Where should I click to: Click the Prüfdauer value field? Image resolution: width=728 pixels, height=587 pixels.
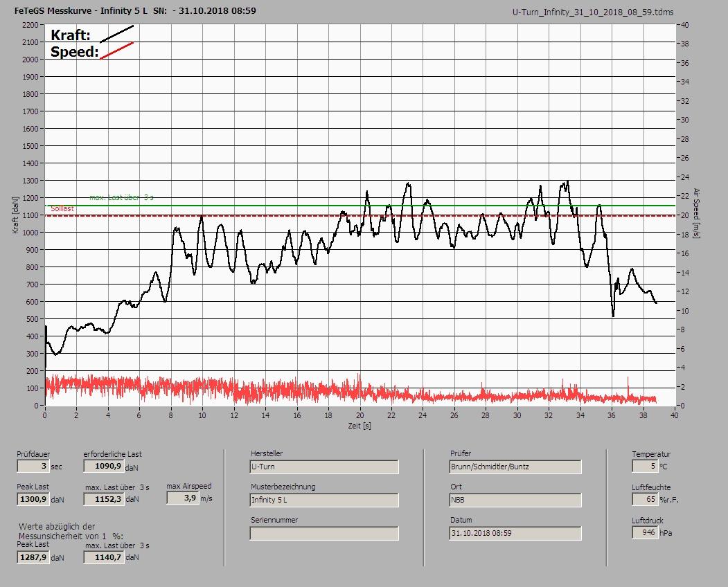33,466
